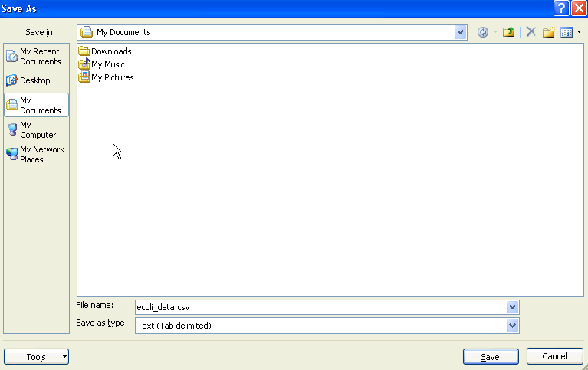Click into the File name text field
Viewport: 588px width, 370px height.
click(318, 307)
